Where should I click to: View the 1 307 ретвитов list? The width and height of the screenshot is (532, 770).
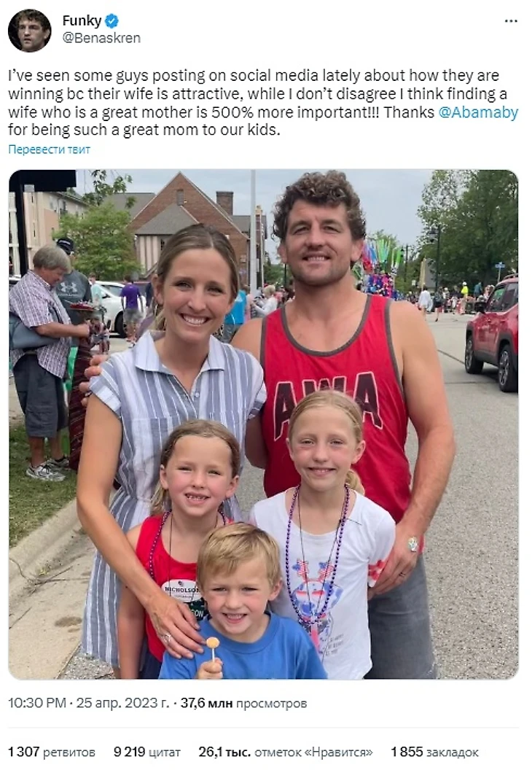point(52,752)
